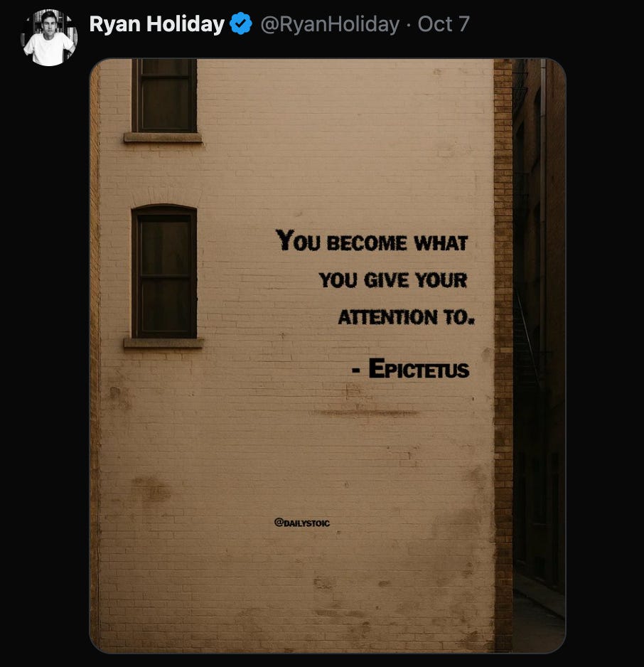Image resolution: width=644 pixels, height=667 pixels.
Task: Click the blue verified checkmark badge
Action: click(x=241, y=24)
